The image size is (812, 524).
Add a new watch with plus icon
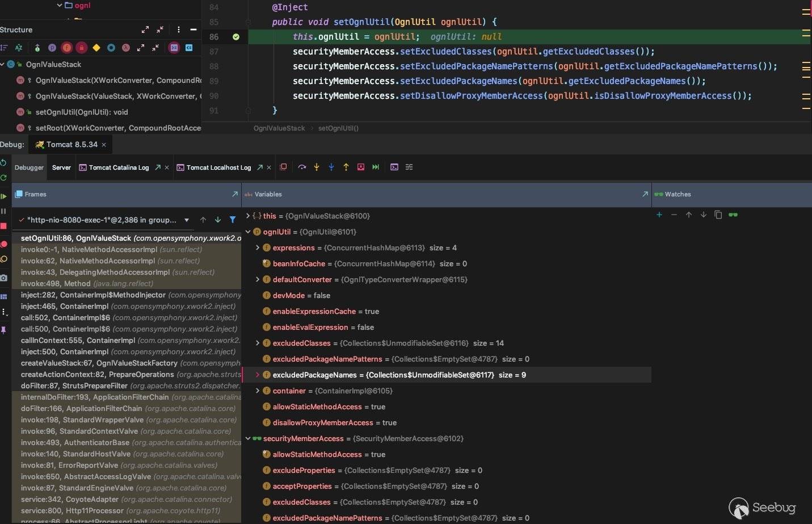(659, 215)
